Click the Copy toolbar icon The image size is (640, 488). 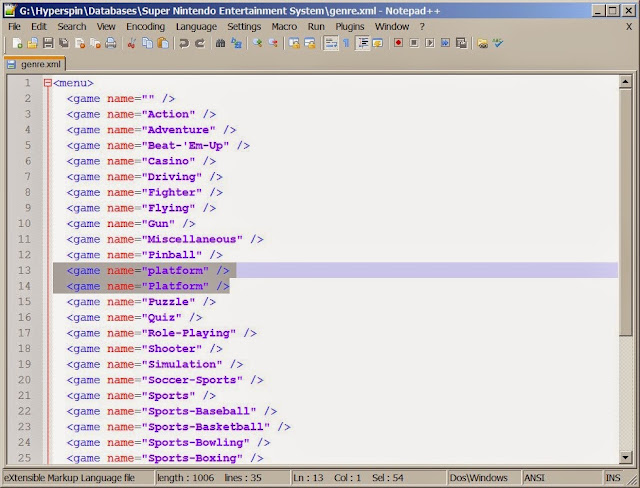pyautogui.click(x=147, y=43)
